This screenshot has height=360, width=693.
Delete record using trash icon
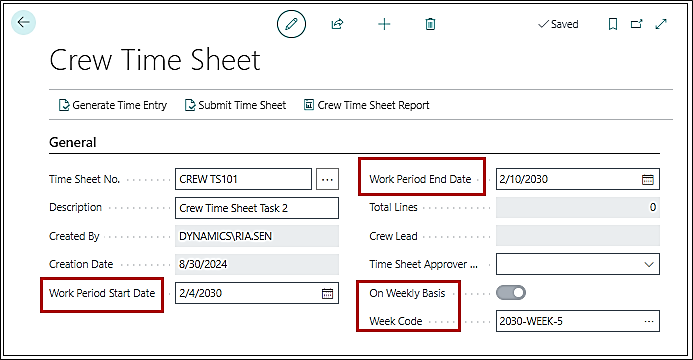click(x=430, y=24)
